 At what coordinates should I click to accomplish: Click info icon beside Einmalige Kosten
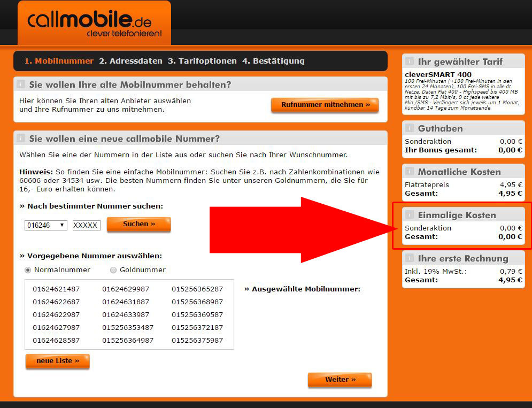[410, 214]
